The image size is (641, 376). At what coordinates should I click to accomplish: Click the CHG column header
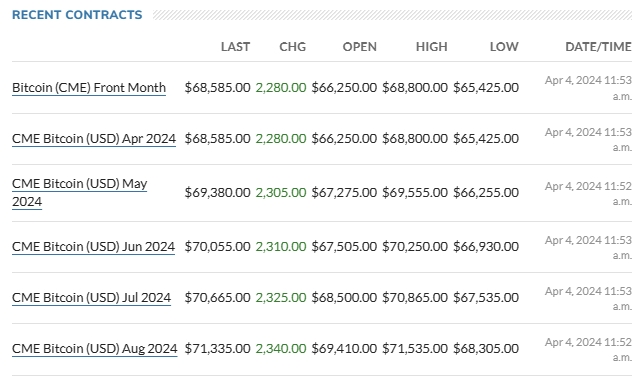tap(293, 47)
